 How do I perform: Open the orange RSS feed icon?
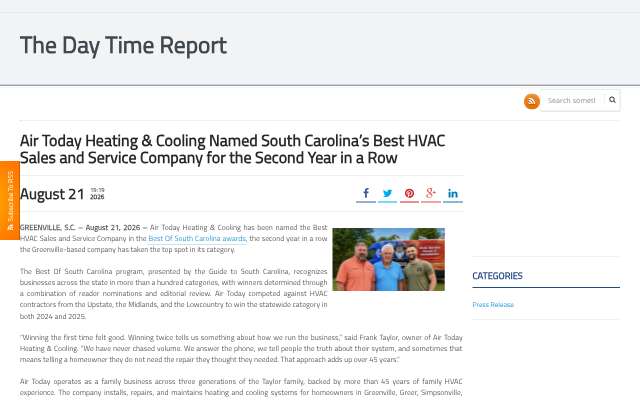[531, 101]
